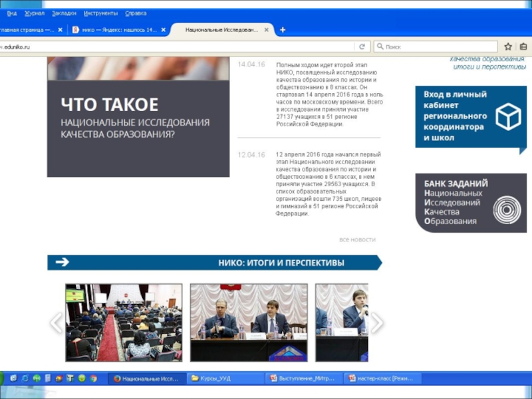Close the Yandex нико tab
Viewport: 532px width, 399px height.
[163, 30]
